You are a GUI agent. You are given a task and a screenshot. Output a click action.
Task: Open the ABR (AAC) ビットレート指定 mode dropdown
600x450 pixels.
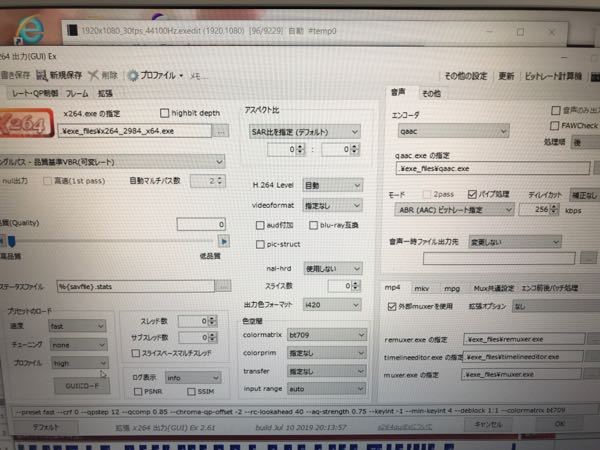tap(454, 210)
